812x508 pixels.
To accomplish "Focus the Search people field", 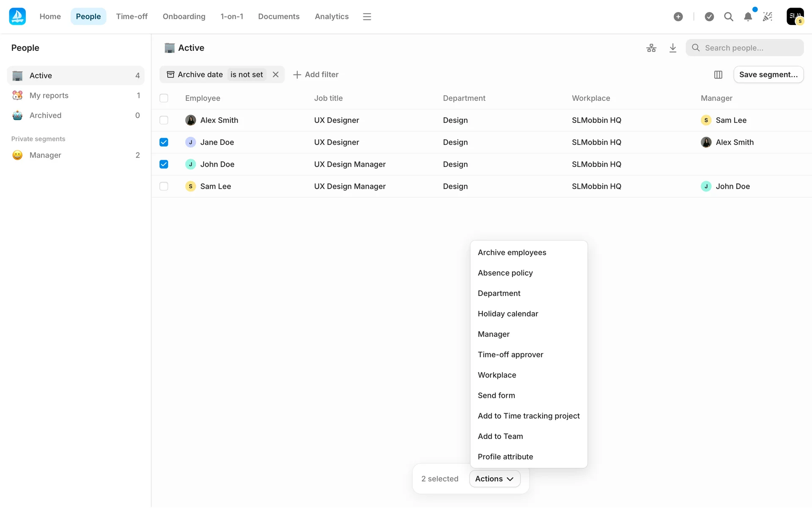I will [749, 48].
